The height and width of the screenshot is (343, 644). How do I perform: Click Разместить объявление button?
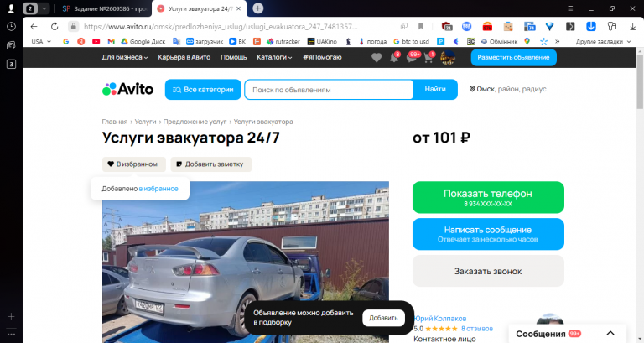pyautogui.click(x=513, y=58)
